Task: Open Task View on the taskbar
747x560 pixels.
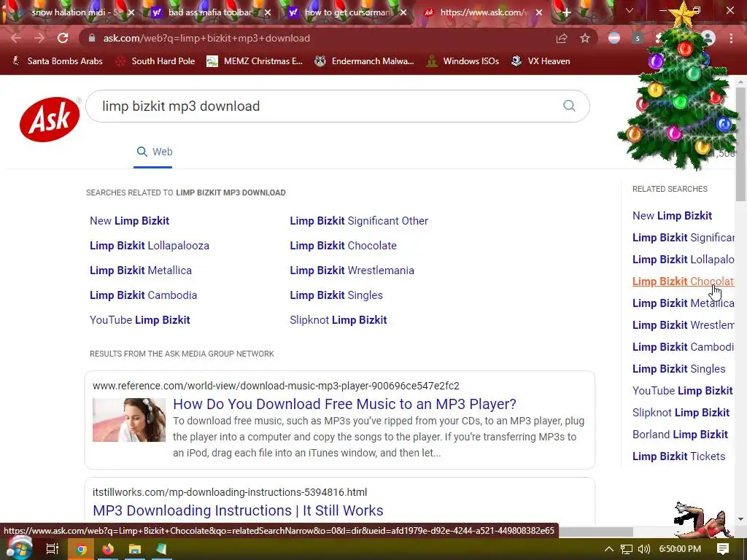Action: pos(52,549)
